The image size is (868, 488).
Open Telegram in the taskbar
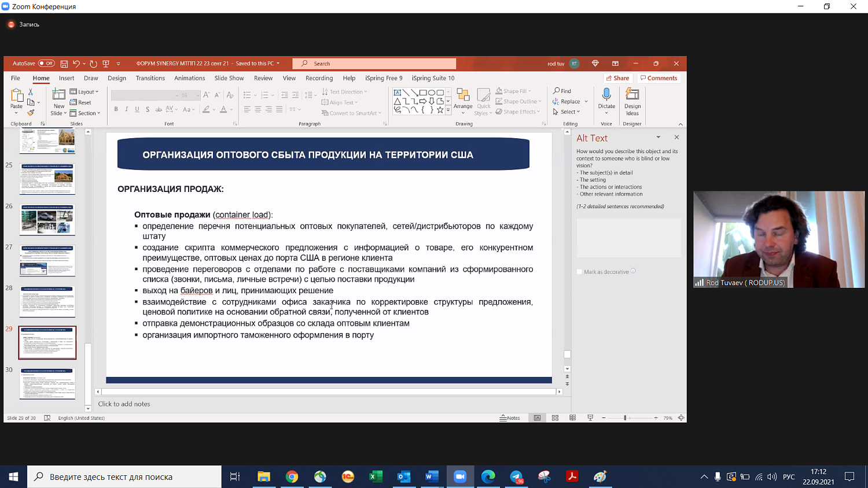click(516, 476)
